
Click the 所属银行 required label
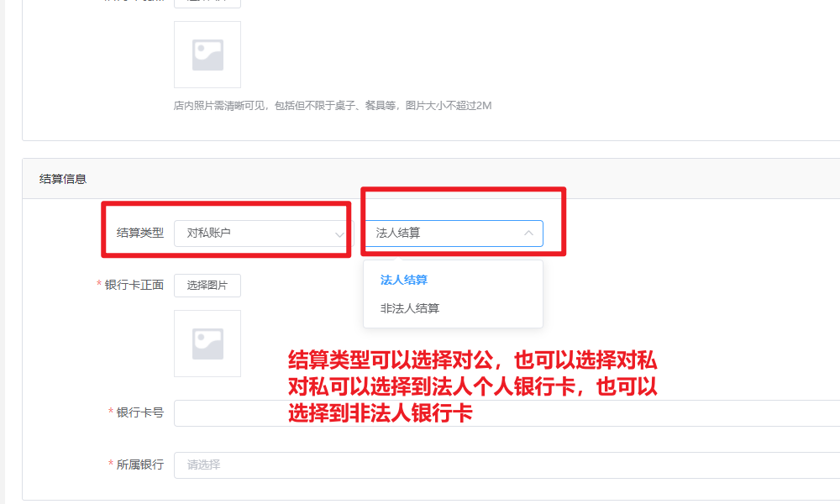(x=136, y=465)
